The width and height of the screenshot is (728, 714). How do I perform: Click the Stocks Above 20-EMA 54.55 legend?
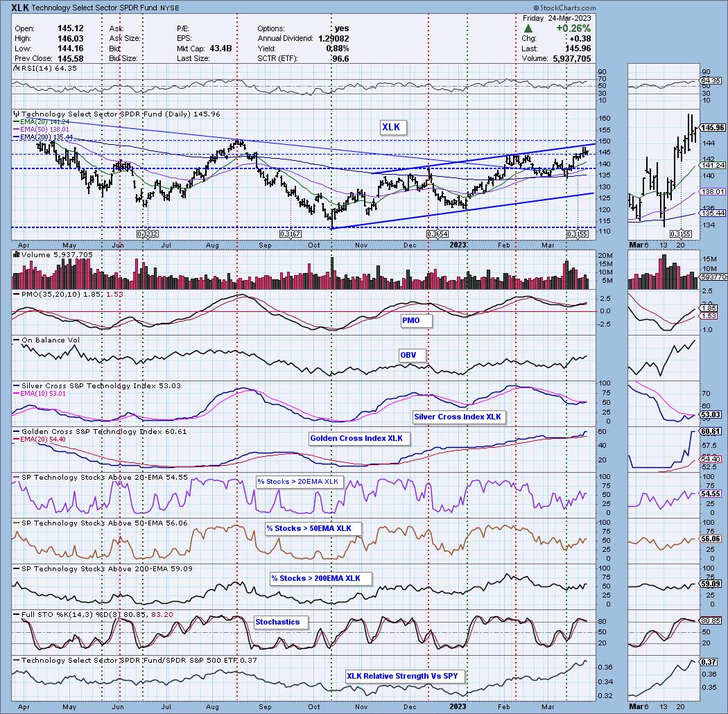click(105, 477)
